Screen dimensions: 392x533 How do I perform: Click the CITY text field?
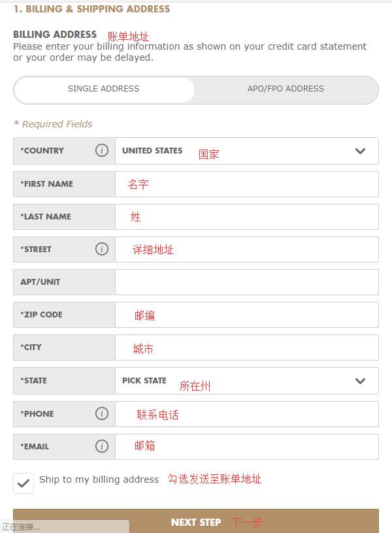247,347
